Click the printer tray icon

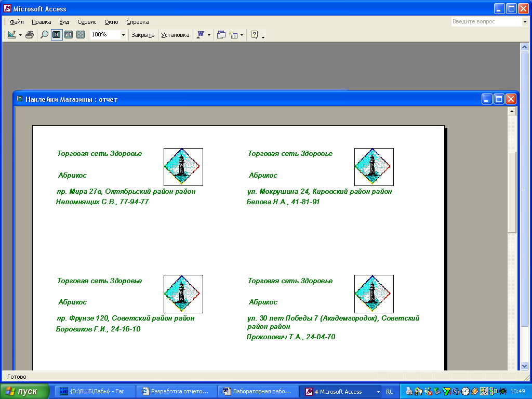click(x=409, y=391)
